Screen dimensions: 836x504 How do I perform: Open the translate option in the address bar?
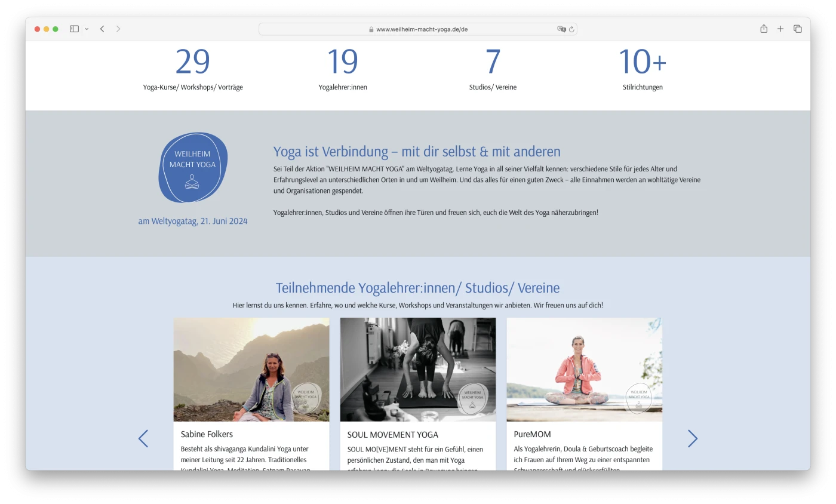[x=561, y=29]
